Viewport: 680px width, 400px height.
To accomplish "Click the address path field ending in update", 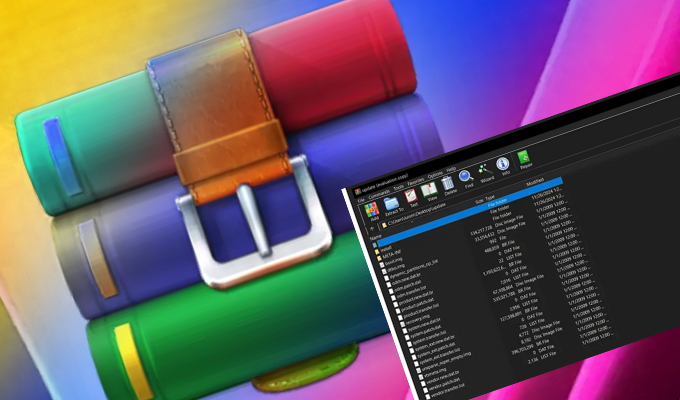I will (417, 214).
